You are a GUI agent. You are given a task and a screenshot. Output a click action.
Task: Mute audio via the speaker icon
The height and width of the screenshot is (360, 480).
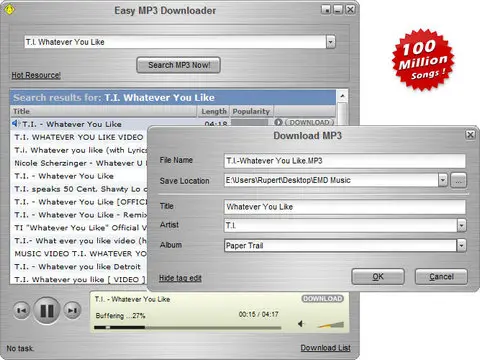[x=301, y=324]
